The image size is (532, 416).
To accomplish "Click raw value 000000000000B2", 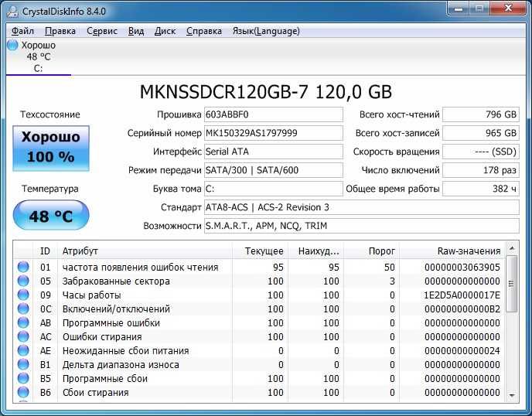I will pos(462,309).
